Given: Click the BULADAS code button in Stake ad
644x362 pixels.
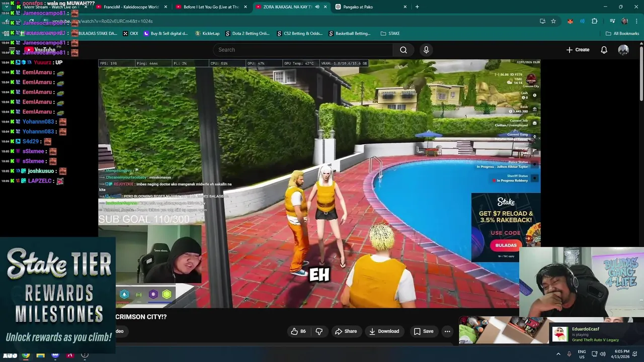Looking at the screenshot, I should click(x=506, y=245).
